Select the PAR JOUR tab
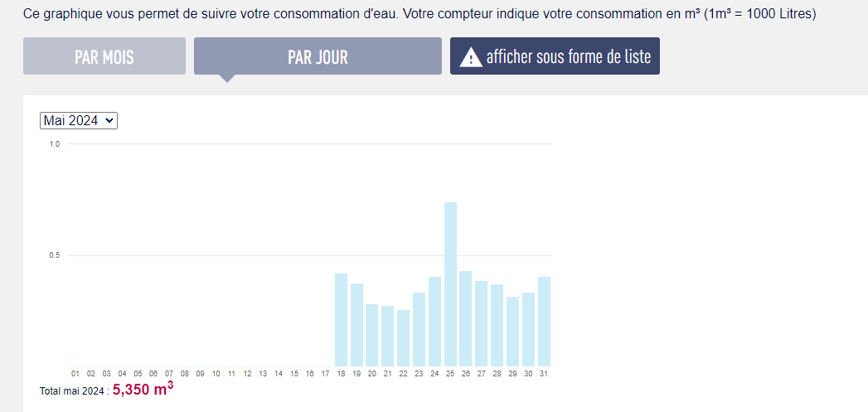 (318, 56)
